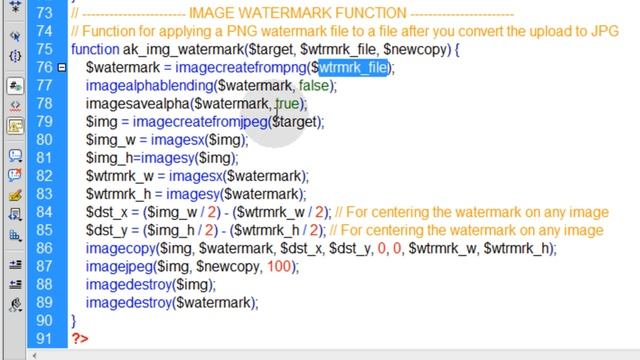Open the Apply Comment menu icon
This screenshot has width=640, height=360.
[x=15, y=156]
